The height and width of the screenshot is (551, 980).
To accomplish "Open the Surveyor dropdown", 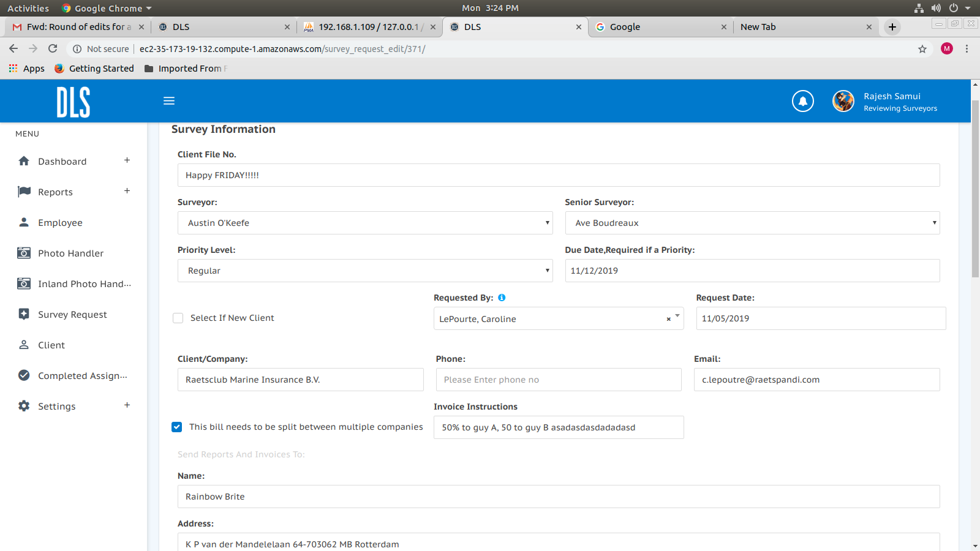I will click(x=365, y=223).
